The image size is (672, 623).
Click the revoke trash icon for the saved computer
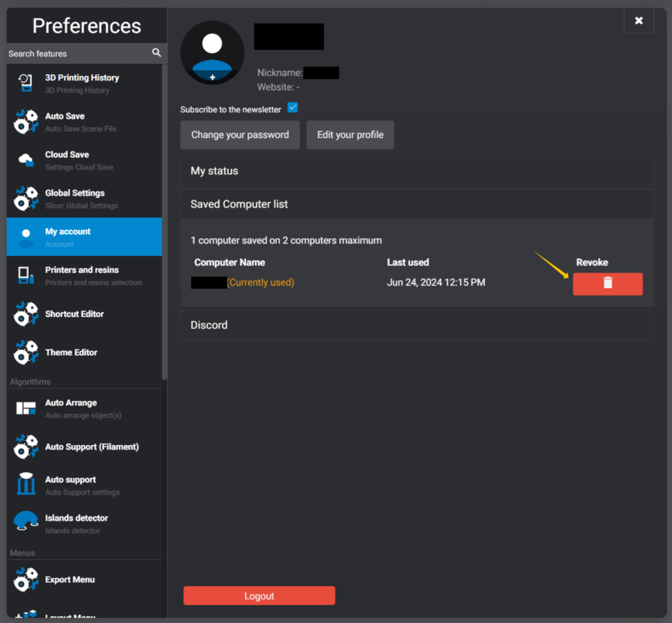pos(607,284)
